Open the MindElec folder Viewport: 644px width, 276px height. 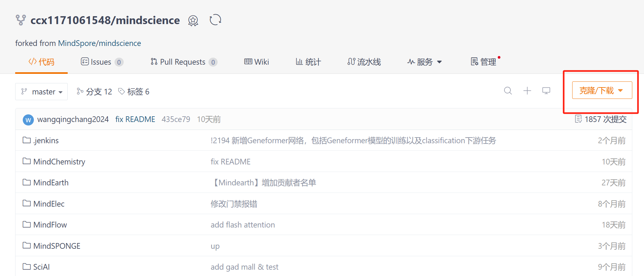(x=49, y=204)
